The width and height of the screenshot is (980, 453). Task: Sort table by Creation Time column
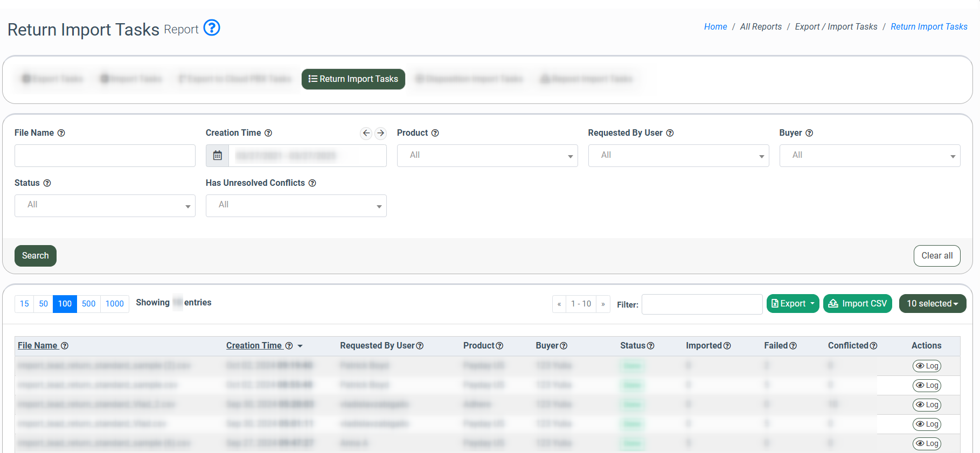pos(254,346)
